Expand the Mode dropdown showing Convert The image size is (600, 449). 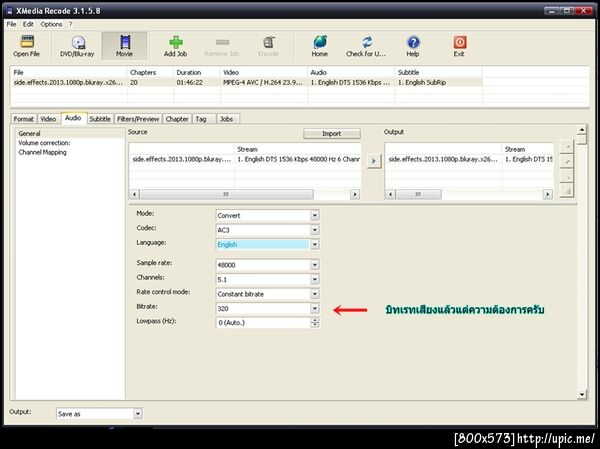pyautogui.click(x=315, y=216)
